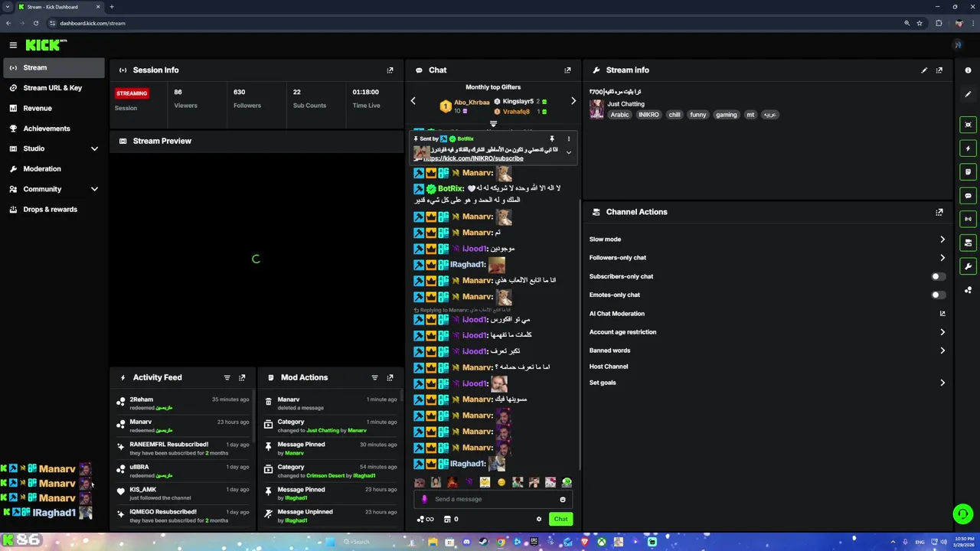Click Host Channel action
This screenshot has height=551, width=980.
609,367
